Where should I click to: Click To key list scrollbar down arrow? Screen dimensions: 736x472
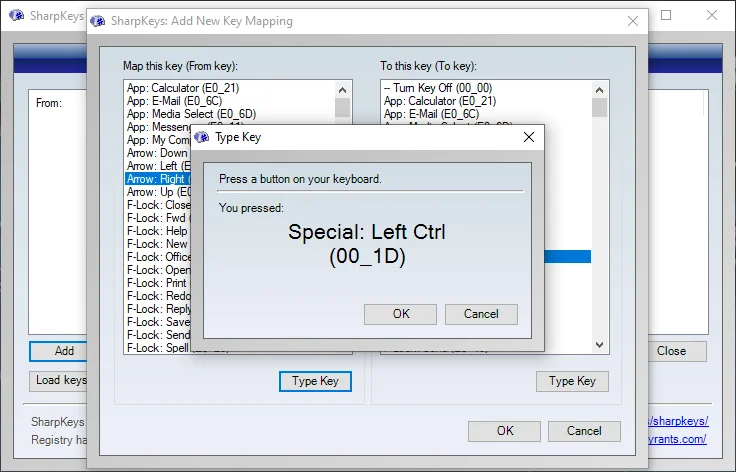tap(599, 345)
